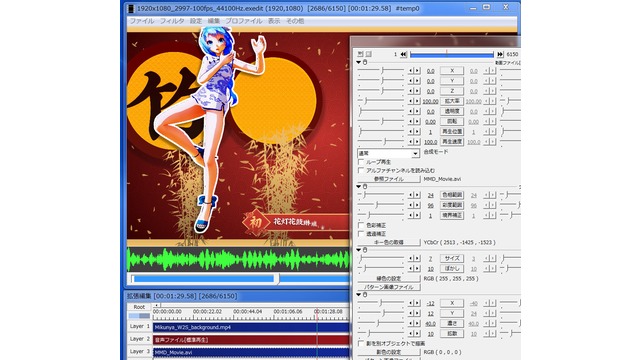Jump to object start frame button left of the frame bar
This screenshot has height=360, width=640.
(403, 54)
